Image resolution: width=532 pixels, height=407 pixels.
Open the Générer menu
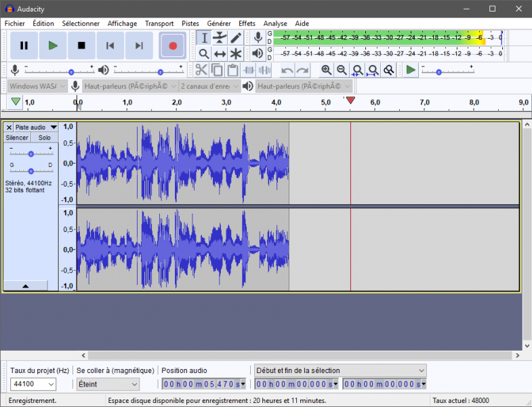(x=218, y=23)
